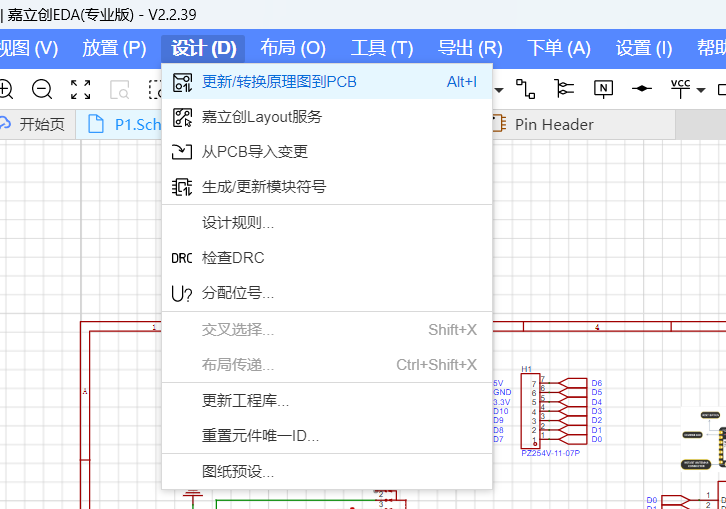Click the zoom-to-selection icon in toolbar
The image size is (726, 509).
click(119, 89)
